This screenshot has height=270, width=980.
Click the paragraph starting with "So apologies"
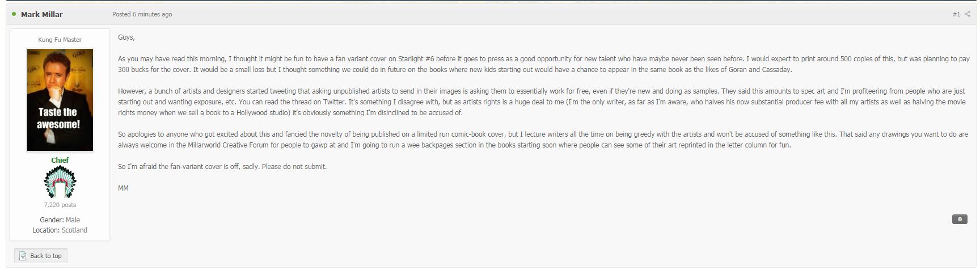click(x=543, y=140)
